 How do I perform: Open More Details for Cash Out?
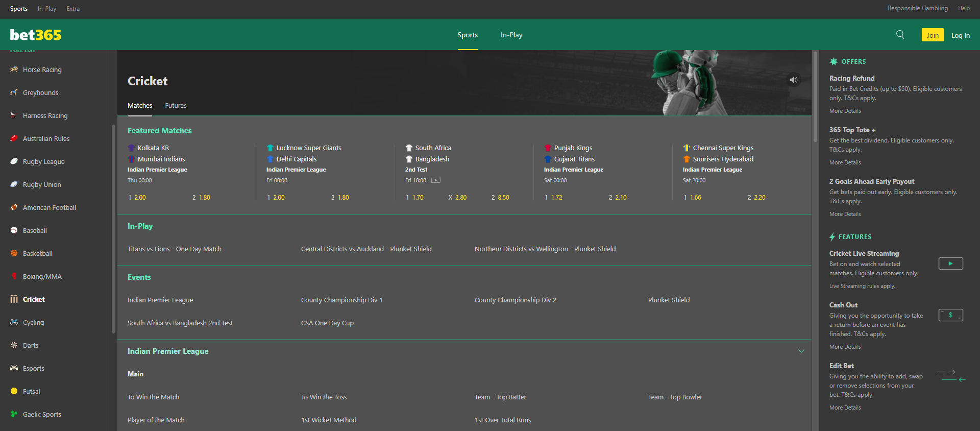(x=845, y=347)
